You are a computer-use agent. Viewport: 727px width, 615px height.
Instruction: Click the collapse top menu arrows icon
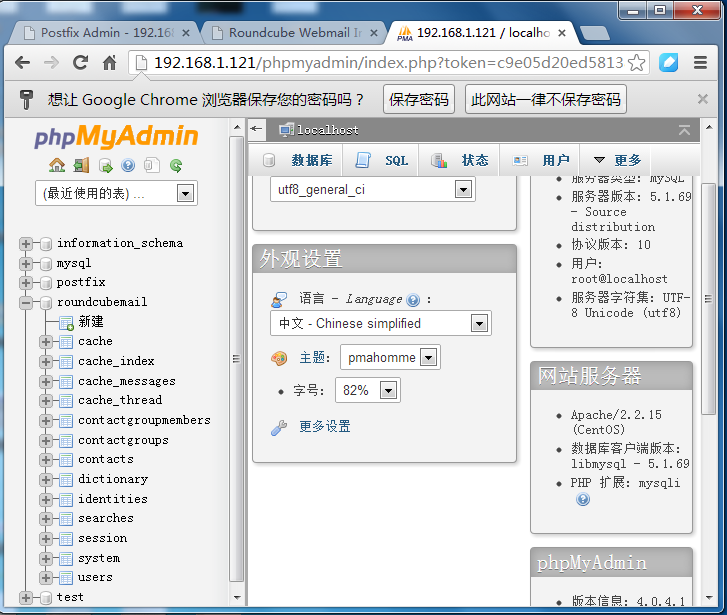pos(684,130)
